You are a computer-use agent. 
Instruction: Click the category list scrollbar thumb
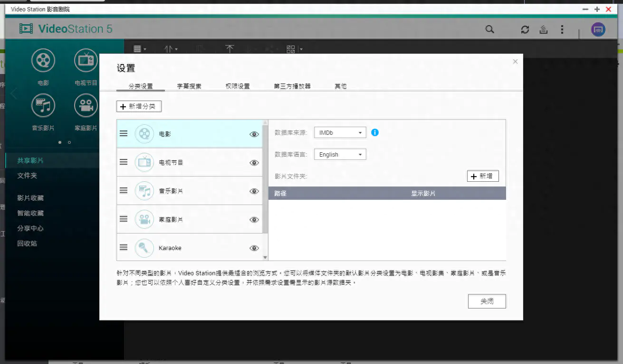pos(265,179)
